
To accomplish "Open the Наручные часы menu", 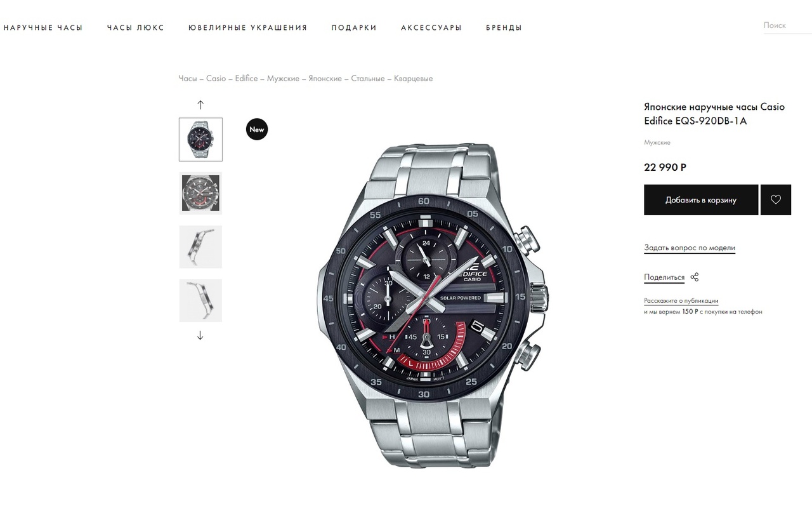I will click(x=43, y=28).
